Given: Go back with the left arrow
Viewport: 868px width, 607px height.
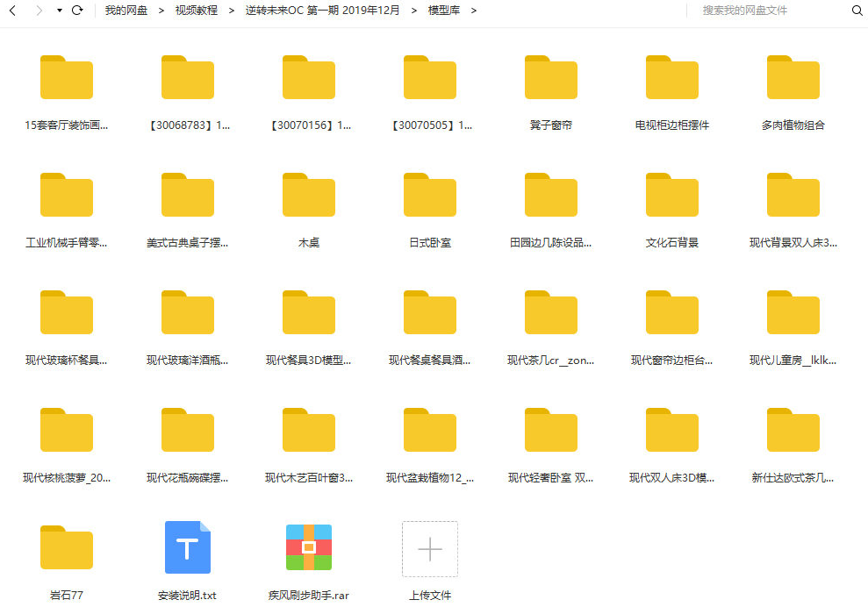Looking at the screenshot, I should click(x=13, y=11).
